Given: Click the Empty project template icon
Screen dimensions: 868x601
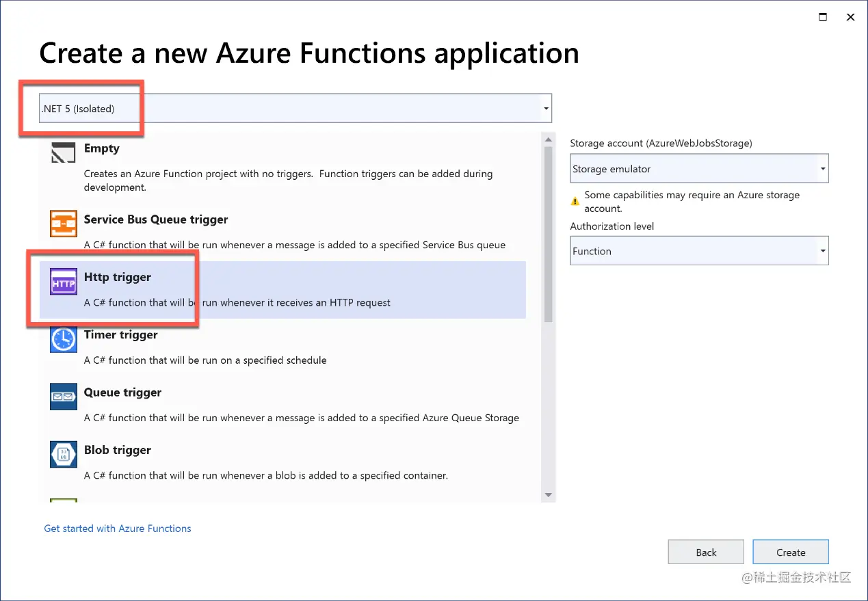Looking at the screenshot, I should point(63,153).
